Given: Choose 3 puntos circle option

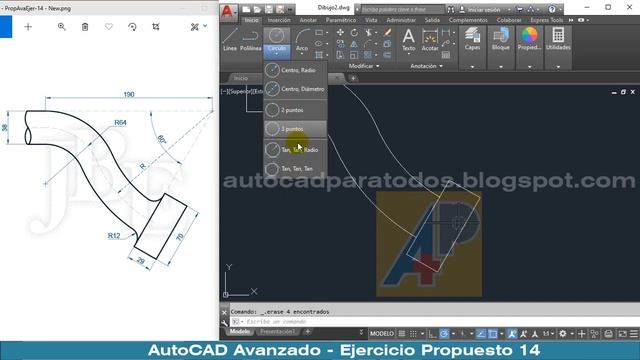Looking at the screenshot, I should click(295, 129).
